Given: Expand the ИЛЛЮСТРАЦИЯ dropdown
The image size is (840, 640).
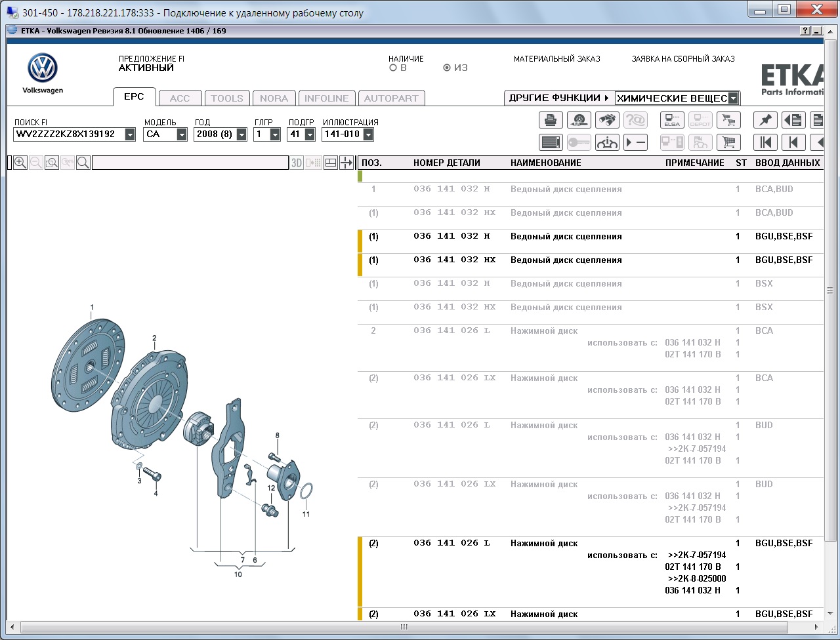Looking at the screenshot, I should click(367, 134).
